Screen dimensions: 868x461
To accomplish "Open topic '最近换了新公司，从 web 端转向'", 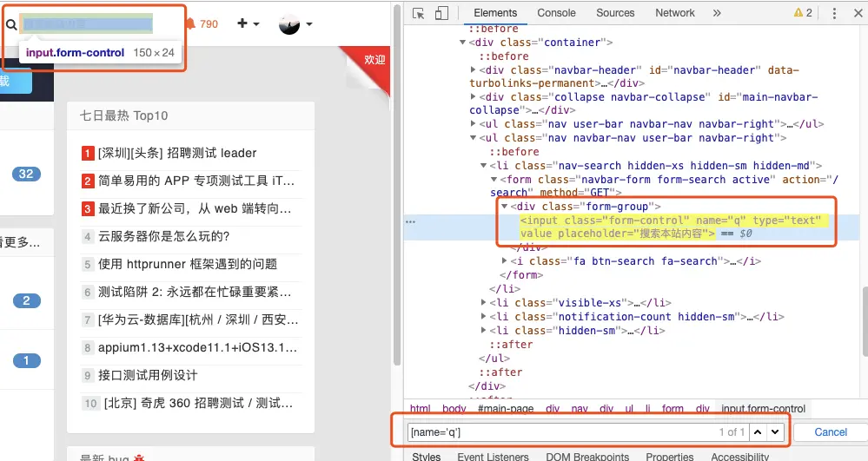I will pyautogui.click(x=195, y=208).
